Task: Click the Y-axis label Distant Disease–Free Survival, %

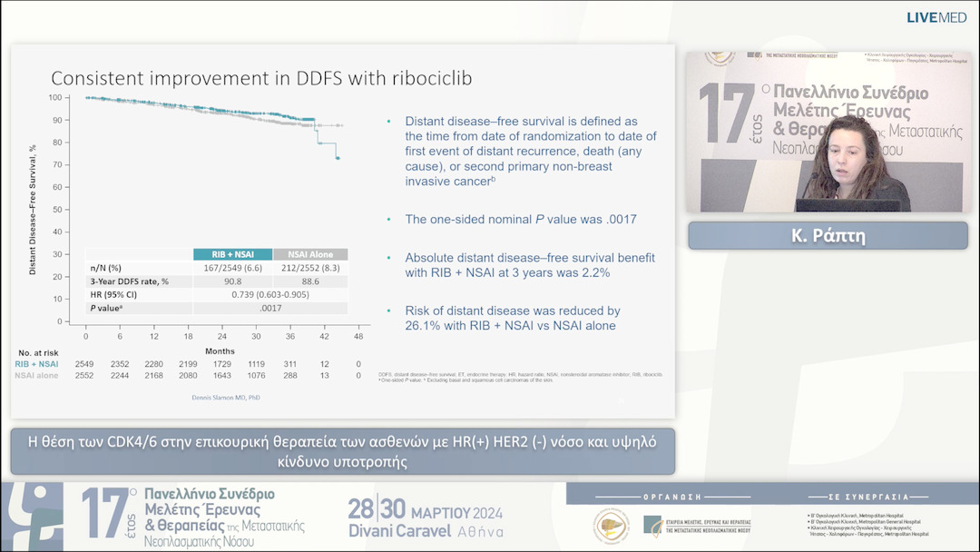Action: pos(33,210)
